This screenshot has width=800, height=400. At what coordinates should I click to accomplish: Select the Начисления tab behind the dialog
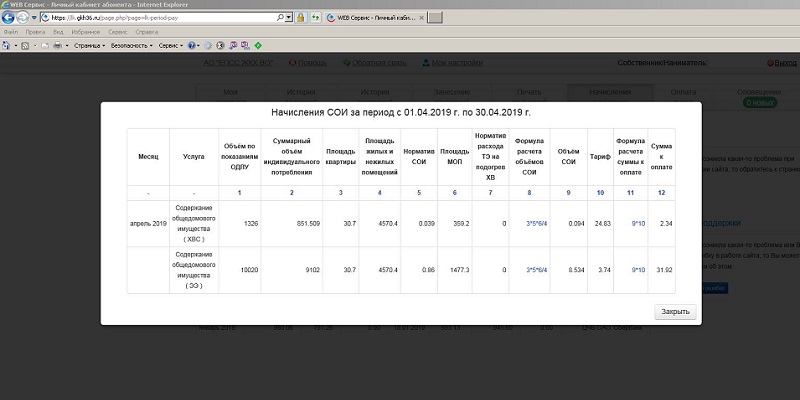[610, 92]
